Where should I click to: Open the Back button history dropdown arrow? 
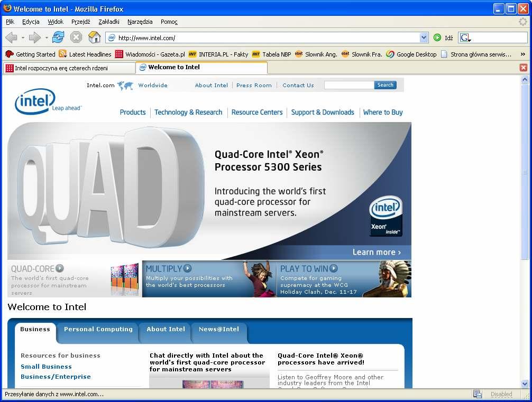[23, 38]
